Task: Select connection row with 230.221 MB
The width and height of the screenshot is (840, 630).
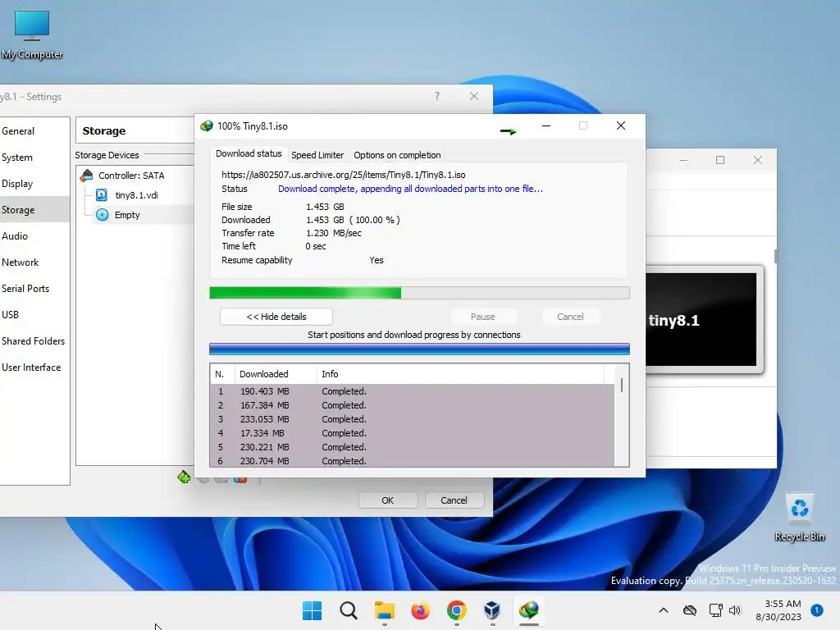Action: pos(413,447)
